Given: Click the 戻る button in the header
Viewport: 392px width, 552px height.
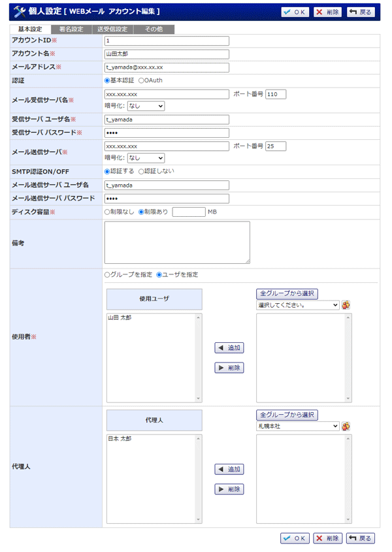Looking at the screenshot, I should click(x=361, y=12).
